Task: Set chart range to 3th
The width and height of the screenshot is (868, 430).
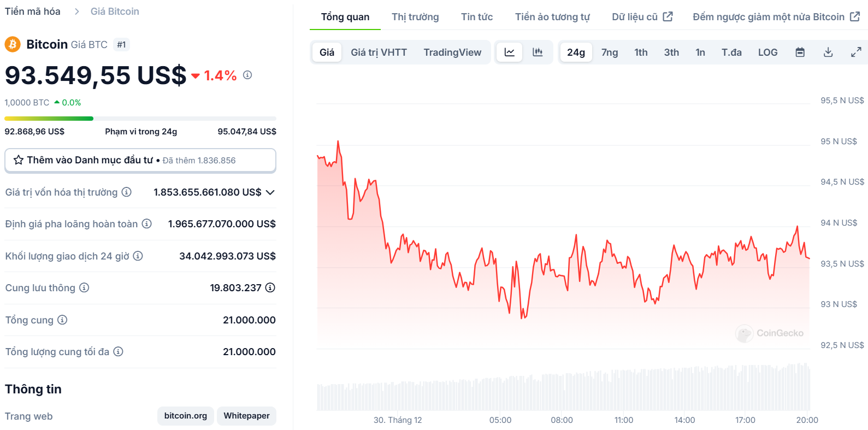Action: pyautogui.click(x=671, y=52)
